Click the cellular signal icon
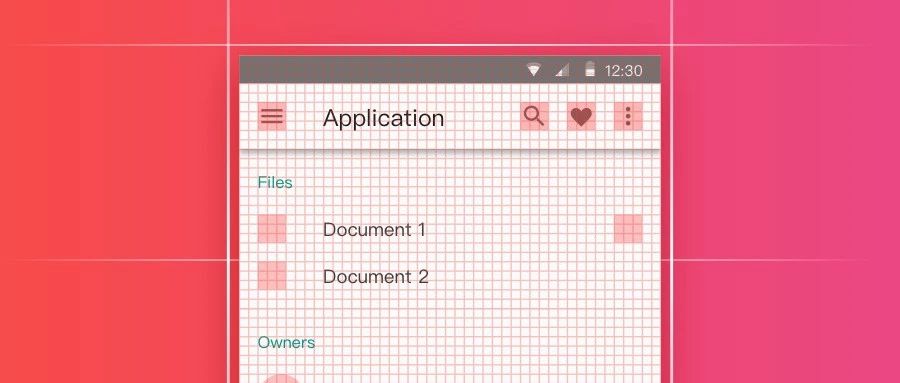Screen dimensions: 900x383 click(x=562, y=70)
